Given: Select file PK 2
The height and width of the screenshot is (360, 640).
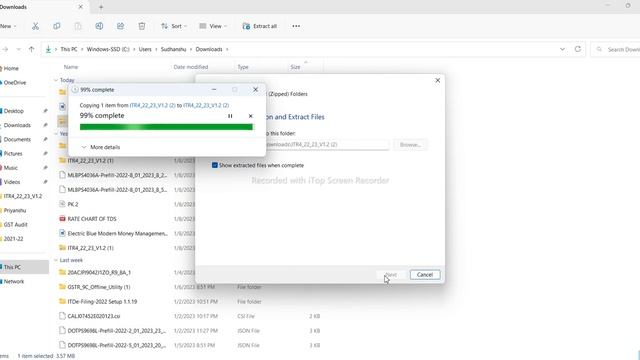Looking at the screenshot, I should 73,204.
